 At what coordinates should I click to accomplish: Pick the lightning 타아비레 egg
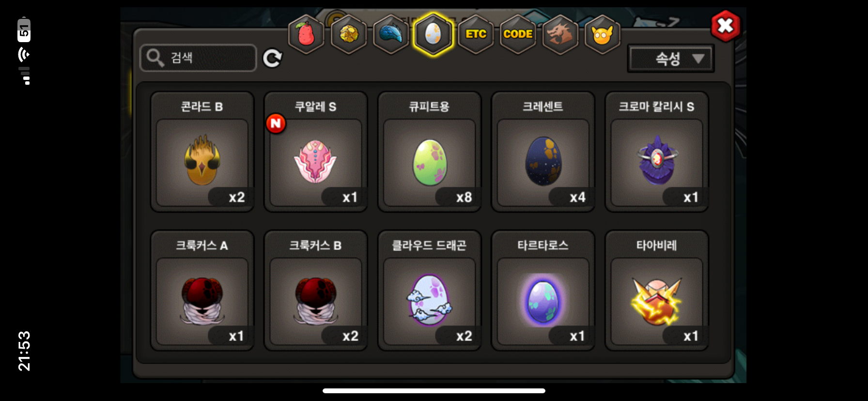click(656, 291)
